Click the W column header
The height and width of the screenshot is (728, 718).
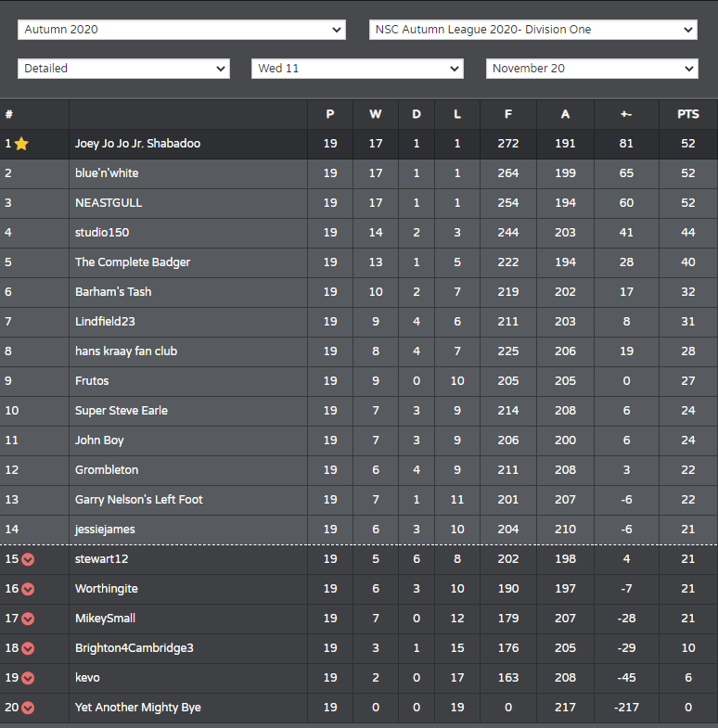click(376, 114)
